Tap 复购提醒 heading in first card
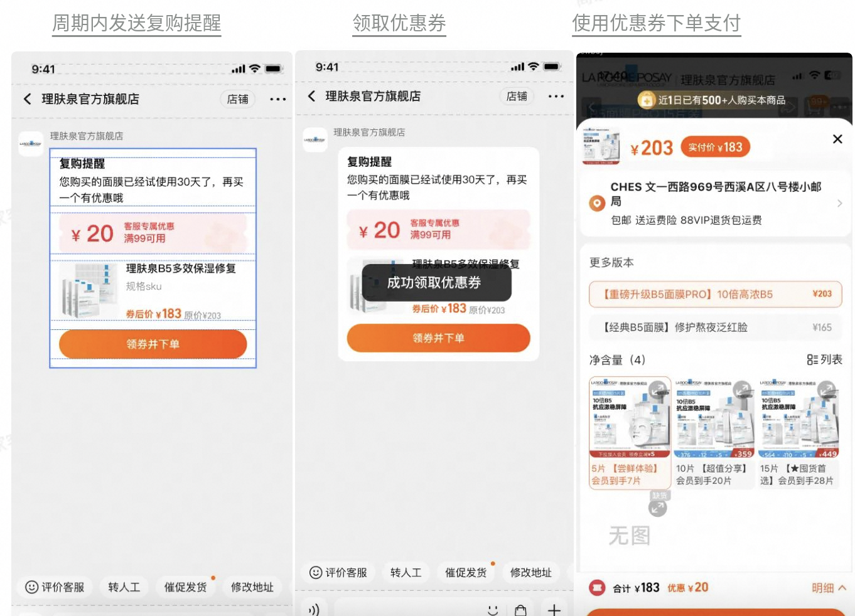 (x=82, y=164)
